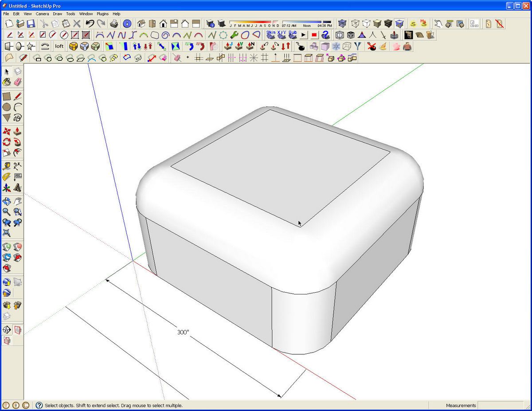This screenshot has width=532, height=411.
Task: Adjust the time-of-day shadow slider
Action: (x=307, y=22)
